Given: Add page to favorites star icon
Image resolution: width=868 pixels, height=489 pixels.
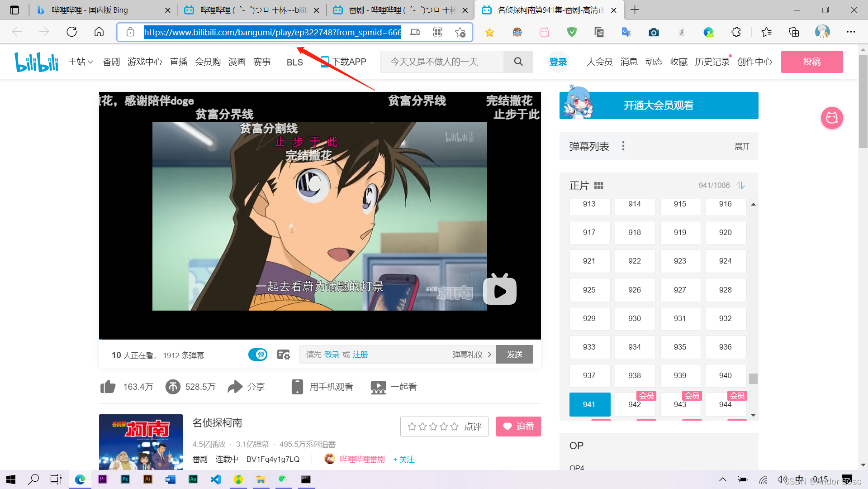Looking at the screenshot, I should (x=460, y=32).
